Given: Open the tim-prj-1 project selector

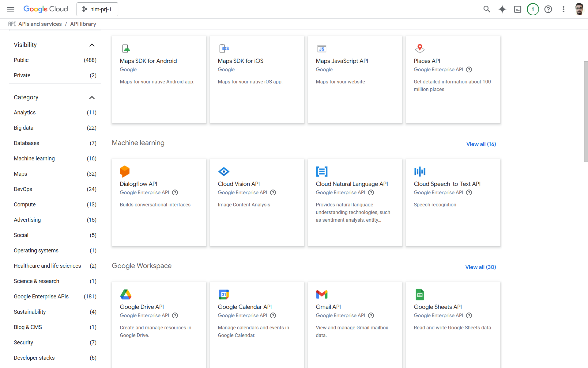Looking at the screenshot, I should tap(97, 9).
